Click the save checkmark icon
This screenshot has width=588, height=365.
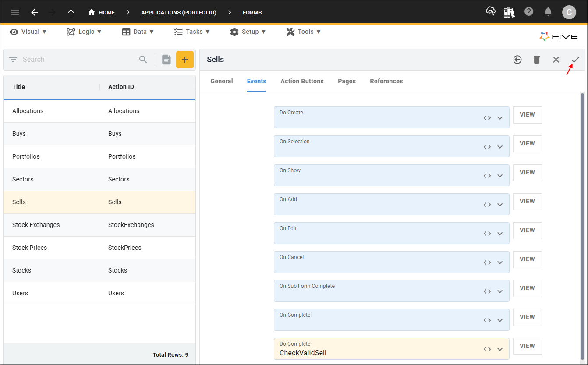coord(575,60)
